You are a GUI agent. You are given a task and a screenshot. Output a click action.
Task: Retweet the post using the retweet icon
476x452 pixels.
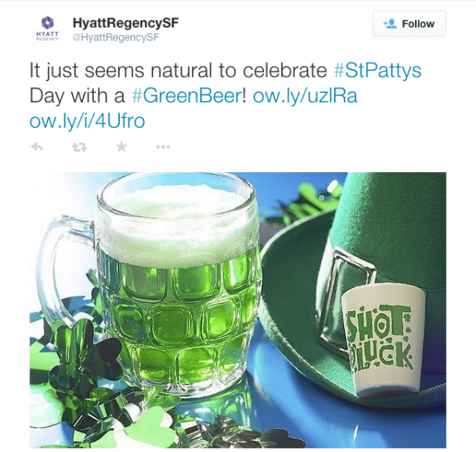tap(79, 147)
